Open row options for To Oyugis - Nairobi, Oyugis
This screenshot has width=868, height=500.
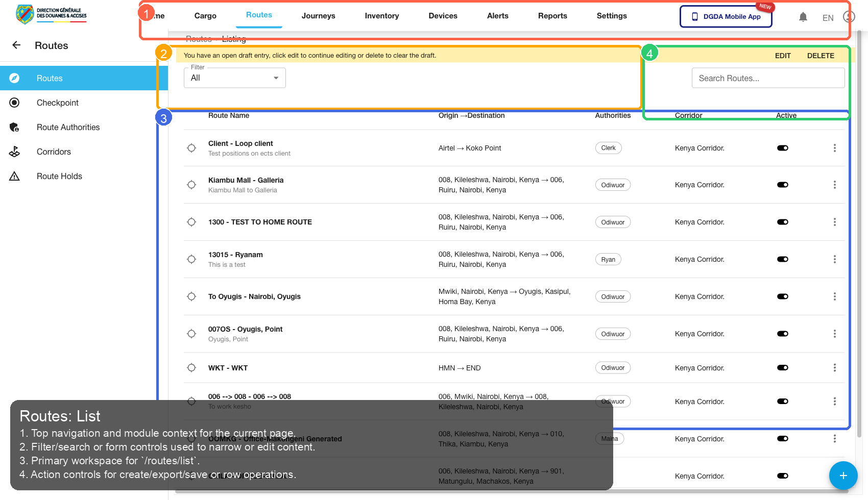pos(835,296)
